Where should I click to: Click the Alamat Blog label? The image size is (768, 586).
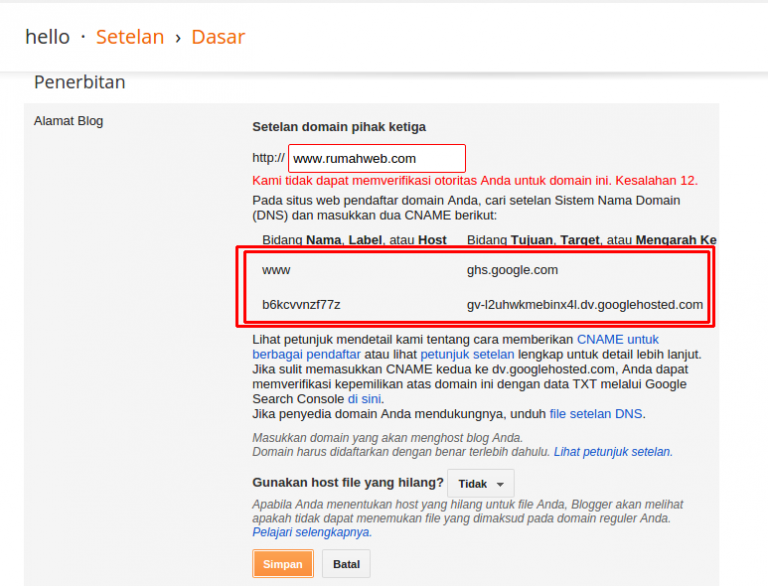pos(69,121)
